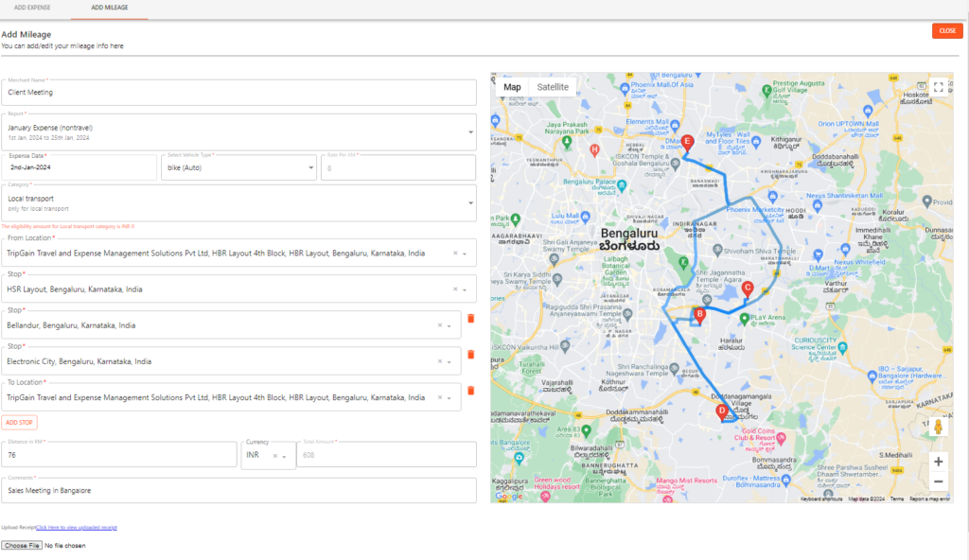Open Google logo link on map
This screenshot has width=969, height=560.
(x=508, y=497)
